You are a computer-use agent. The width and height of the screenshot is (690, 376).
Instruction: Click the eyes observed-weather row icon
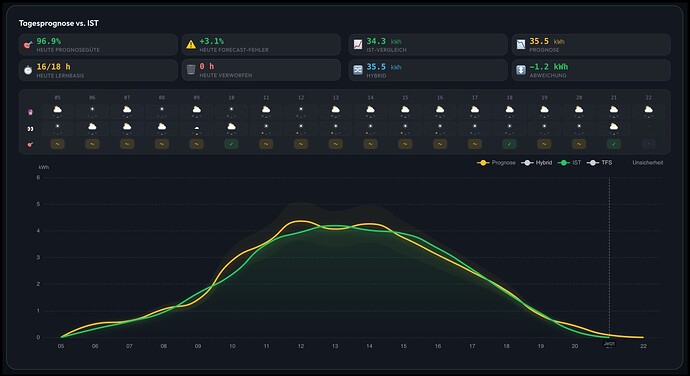click(30, 129)
